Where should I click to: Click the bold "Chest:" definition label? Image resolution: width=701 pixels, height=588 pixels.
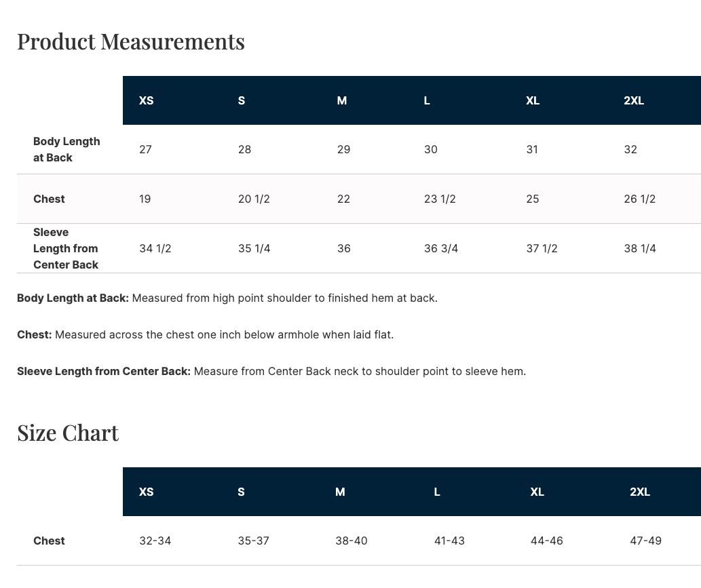tap(35, 334)
